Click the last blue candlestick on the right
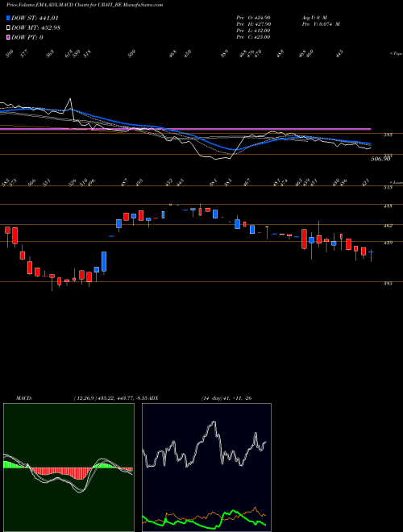Image resolution: width=403 pixels, height=532 pixels. (371, 251)
